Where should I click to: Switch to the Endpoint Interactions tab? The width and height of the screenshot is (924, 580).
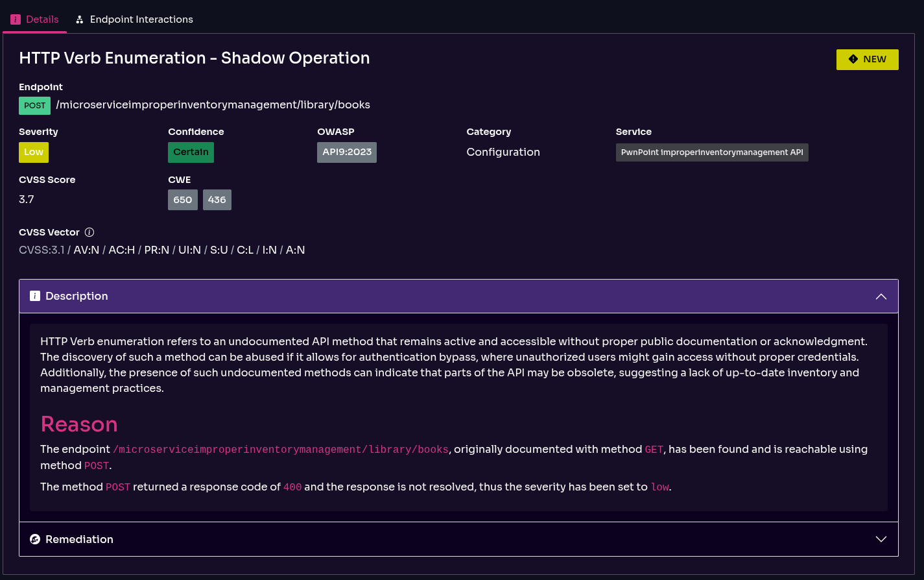(x=134, y=19)
